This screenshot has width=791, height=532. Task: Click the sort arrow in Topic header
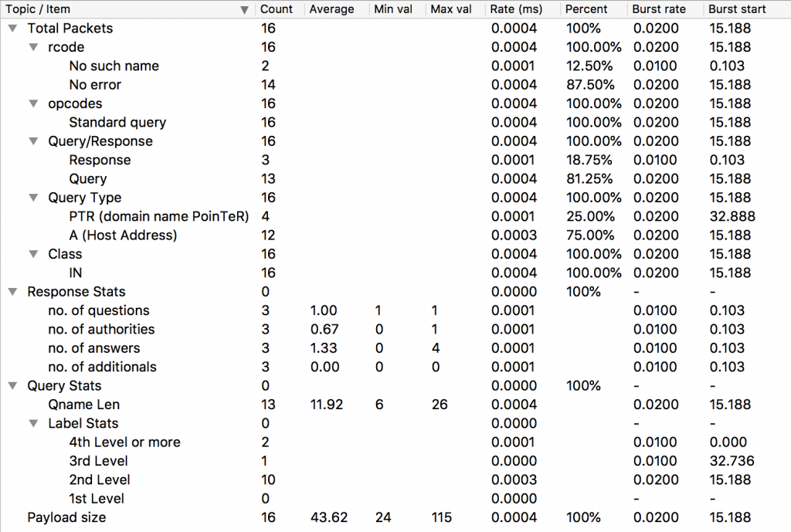(245, 10)
